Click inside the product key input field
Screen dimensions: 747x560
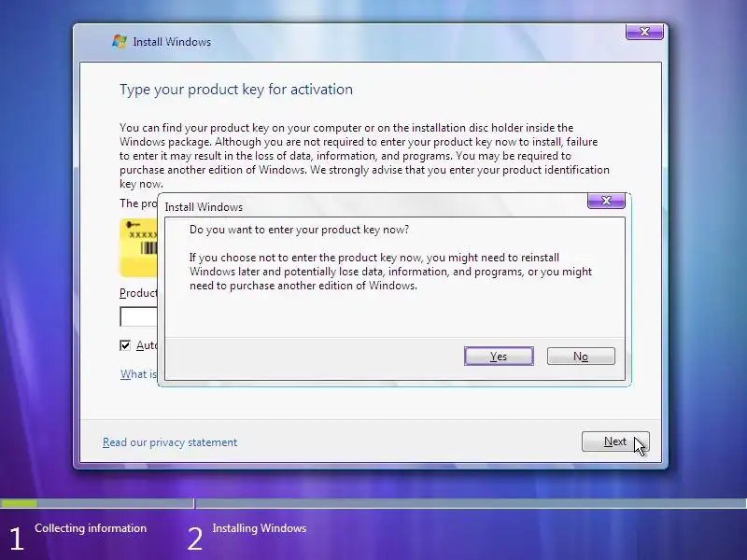tap(138, 316)
